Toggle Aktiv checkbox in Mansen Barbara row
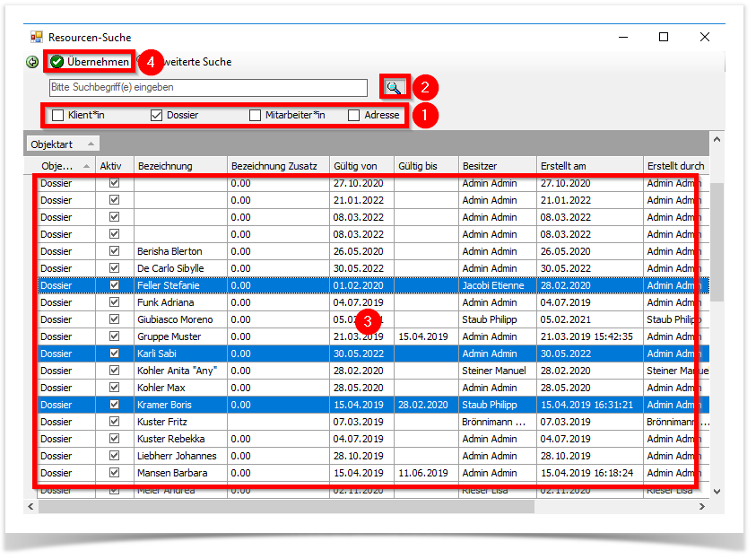This screenshot has height=559, width=756. pos(114,473)
